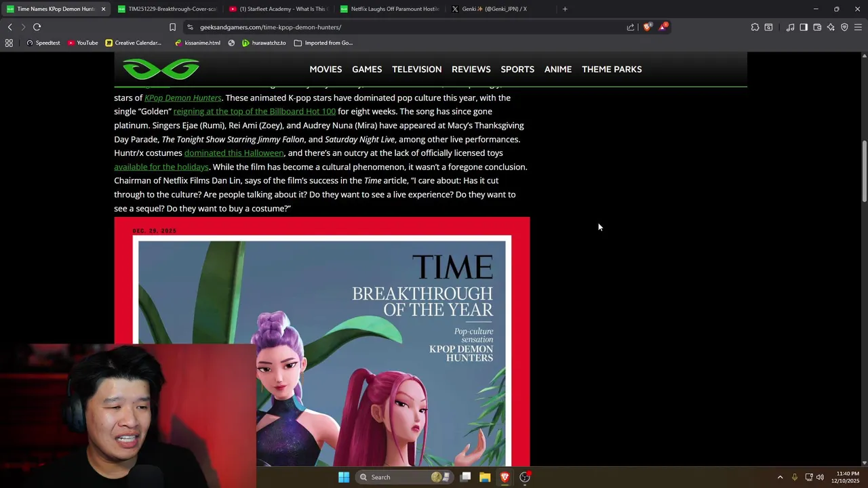This screenshot has height=488, width=868.
Task: Open the Imported from Go... bookmarks folder
Action: (x=323, y=43)
